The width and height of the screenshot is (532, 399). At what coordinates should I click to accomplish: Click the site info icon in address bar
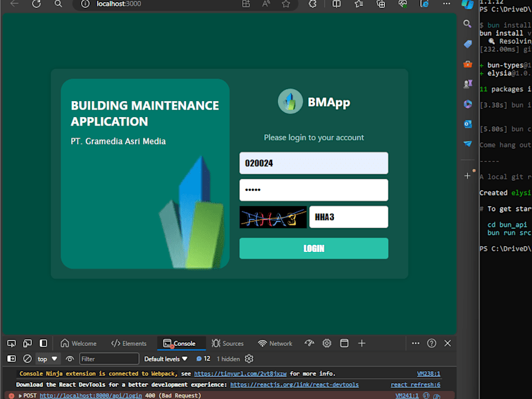coord(85,4)
